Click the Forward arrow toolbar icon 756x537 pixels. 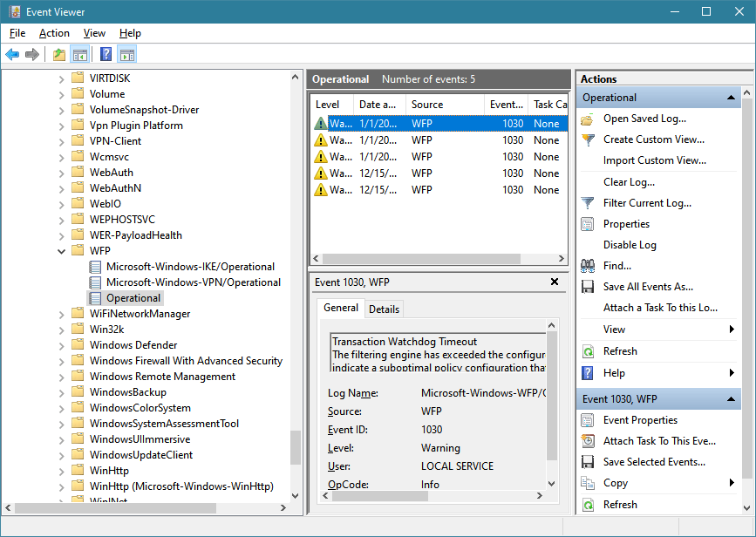32,54
